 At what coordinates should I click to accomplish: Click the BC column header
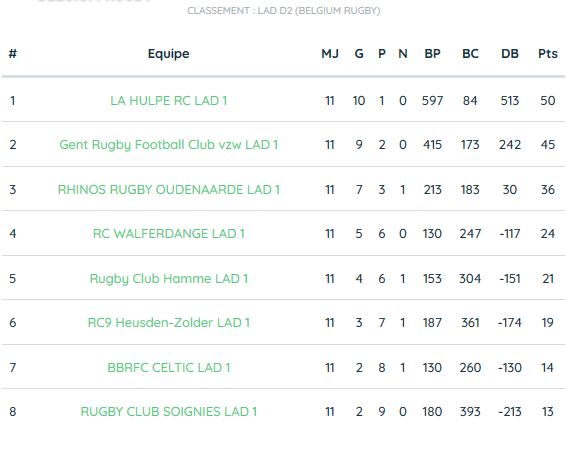click(x=470, y=54)
